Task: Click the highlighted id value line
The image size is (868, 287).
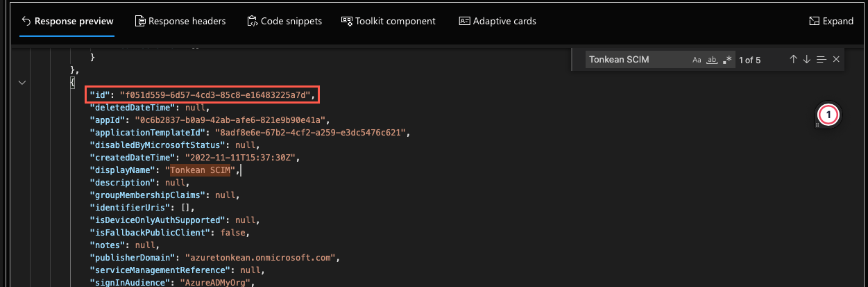Action: tap(202, 95)
